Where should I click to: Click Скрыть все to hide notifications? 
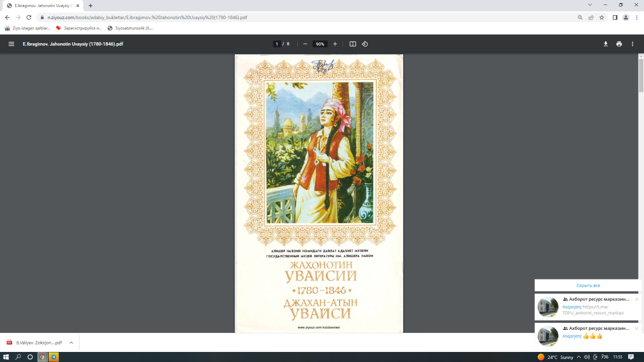(x=588, y=286)
